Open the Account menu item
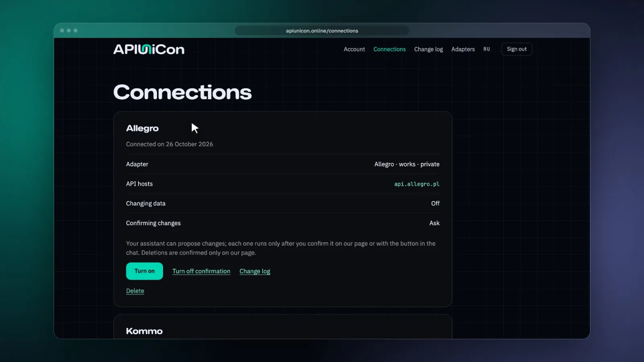The image size is (644, 362). click(354, 49)
